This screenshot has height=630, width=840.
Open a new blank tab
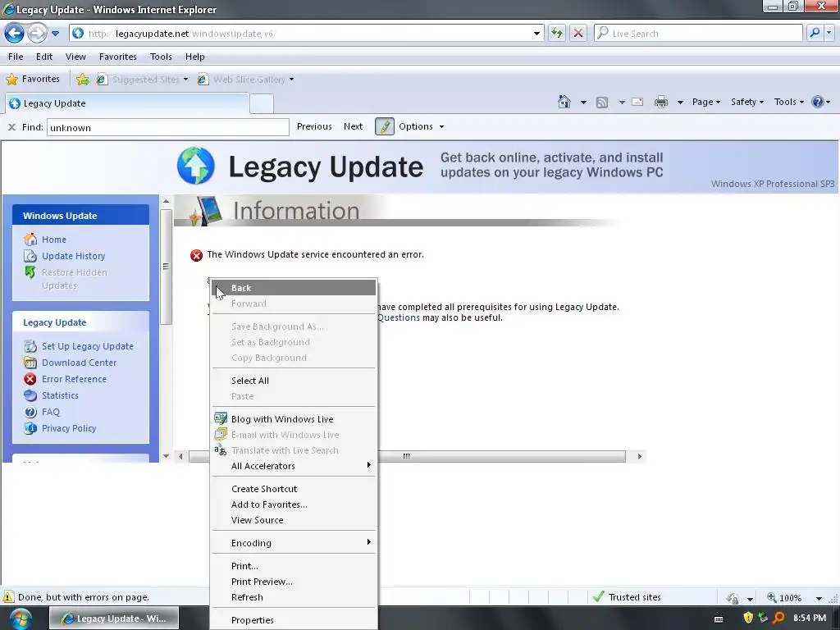(262, 103)
